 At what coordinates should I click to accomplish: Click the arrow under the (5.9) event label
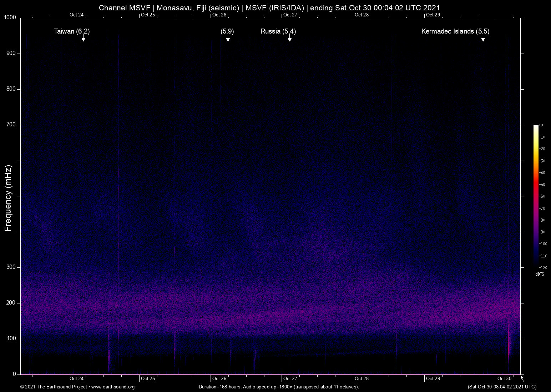[x=228, y=38]
